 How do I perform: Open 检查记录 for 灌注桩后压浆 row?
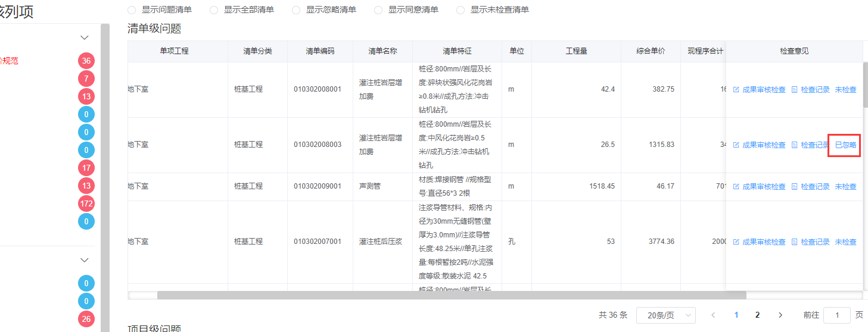pyautogui.click(x=810, y=242)
